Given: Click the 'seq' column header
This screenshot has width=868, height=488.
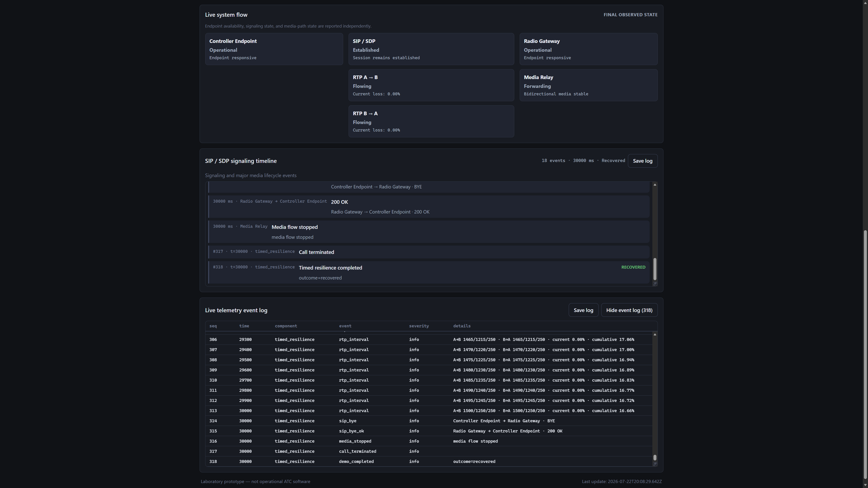Looking at the screenshot, I should [213, 326].
